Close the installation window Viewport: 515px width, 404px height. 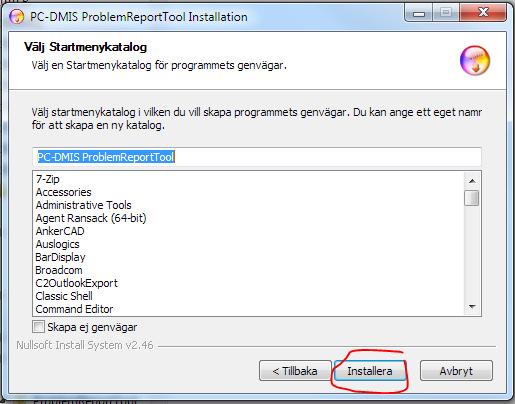(x=483, y=13)
